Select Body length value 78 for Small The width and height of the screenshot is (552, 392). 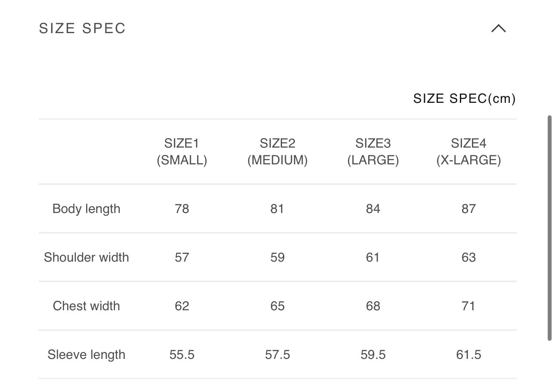point(182,209)
